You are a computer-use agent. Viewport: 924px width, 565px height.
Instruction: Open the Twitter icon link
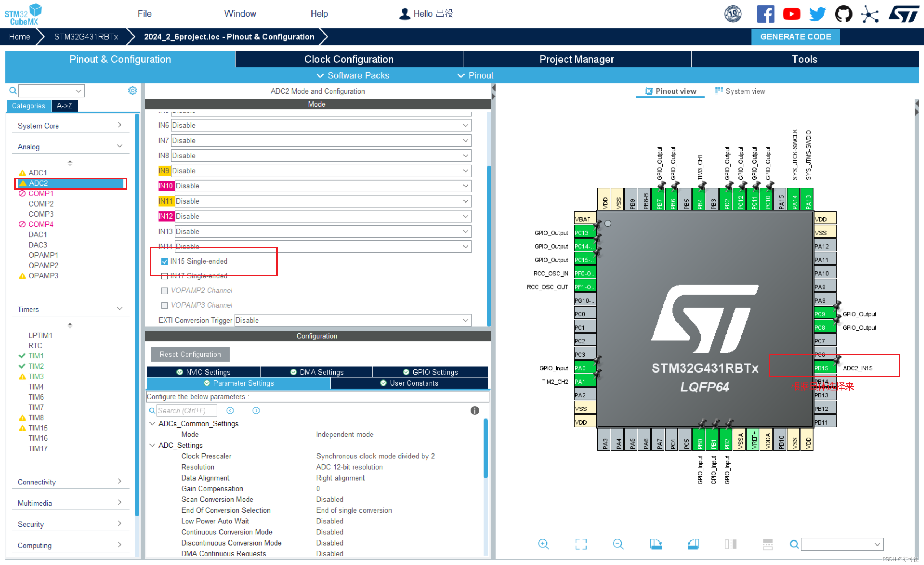coord(817,14)
